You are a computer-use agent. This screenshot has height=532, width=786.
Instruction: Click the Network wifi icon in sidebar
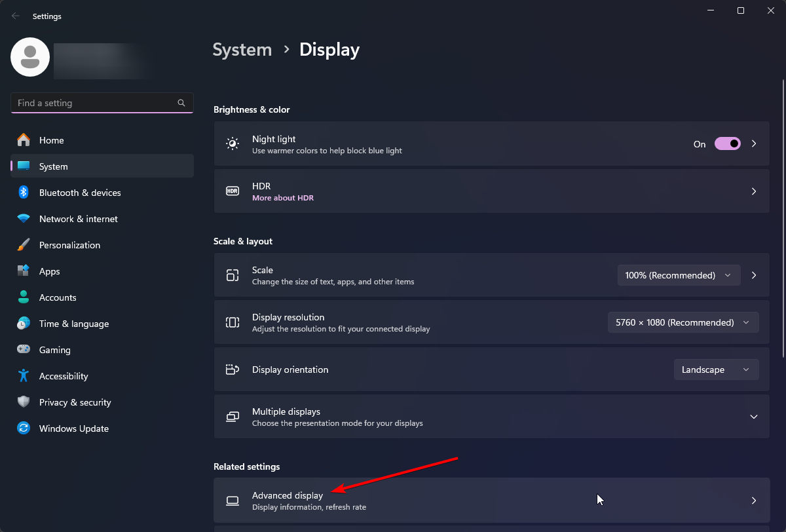point(24,219)
